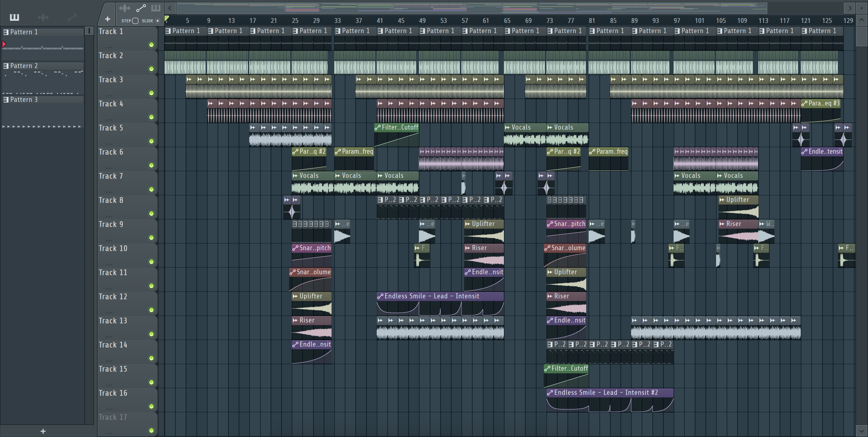This screenshot has width=868, height=437.
Task: Open the menu icon of the Para..eq #3 clip
Action: click(x=805, y=103)
